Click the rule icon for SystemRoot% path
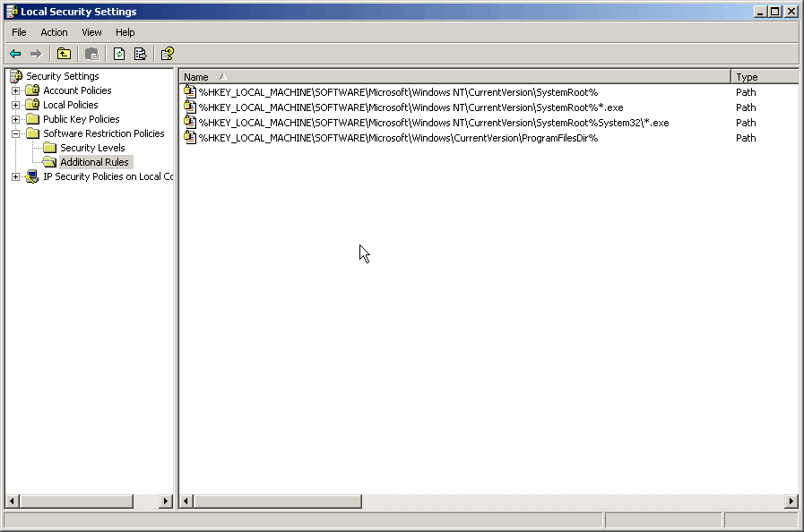804x532 pixels. coord(190,92)
